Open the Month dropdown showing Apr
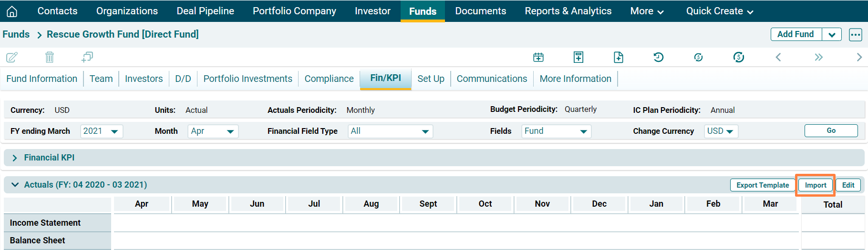This screenshot has height=250, width=868. click(213, 131)
